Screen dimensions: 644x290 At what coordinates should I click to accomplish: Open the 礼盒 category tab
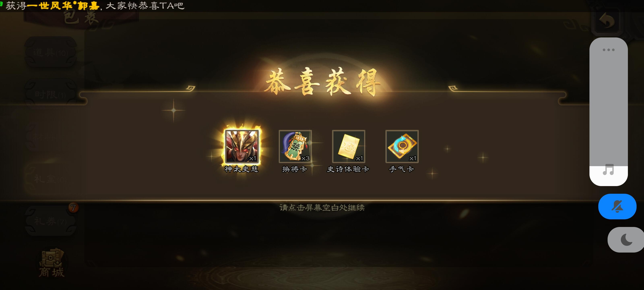[51, 179]
